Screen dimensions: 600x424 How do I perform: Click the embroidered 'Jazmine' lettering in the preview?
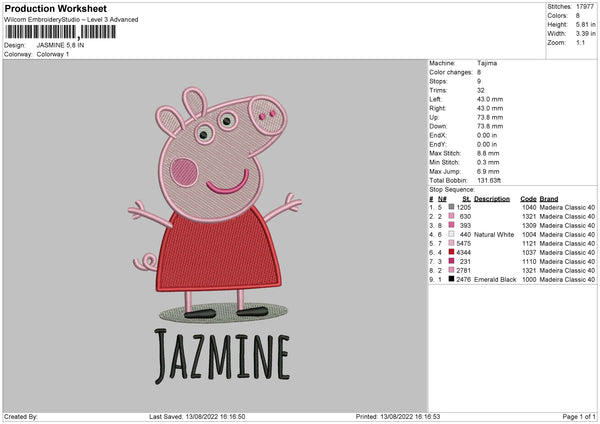click(222, 356)
